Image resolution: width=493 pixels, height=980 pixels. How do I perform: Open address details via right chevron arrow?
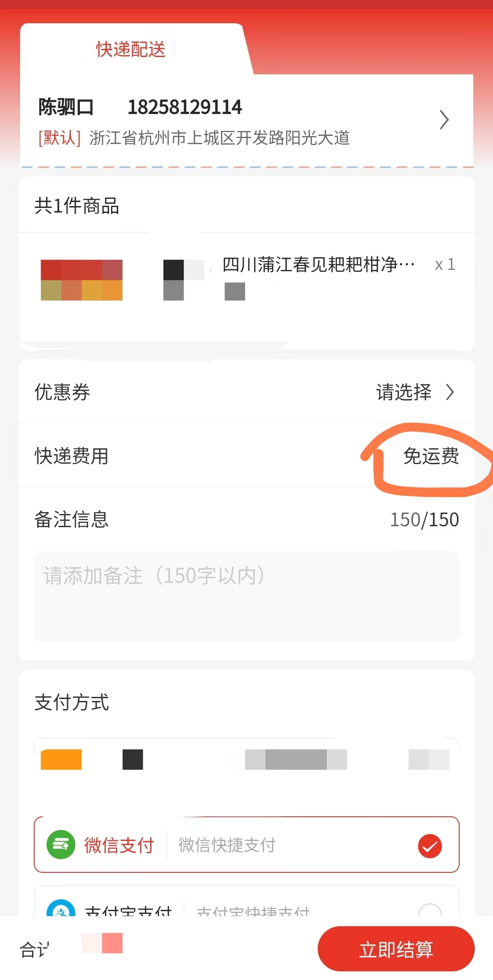(x=444, y=120)
